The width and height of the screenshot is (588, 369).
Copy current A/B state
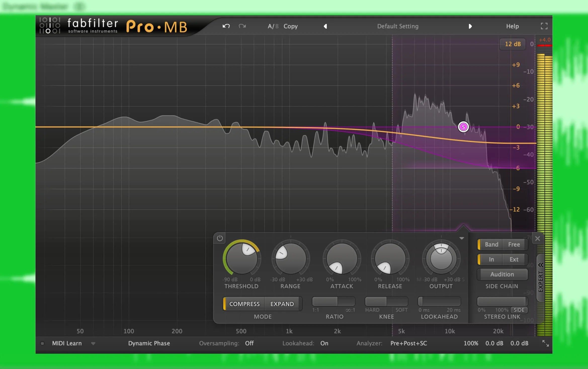[x=290, y=26]
